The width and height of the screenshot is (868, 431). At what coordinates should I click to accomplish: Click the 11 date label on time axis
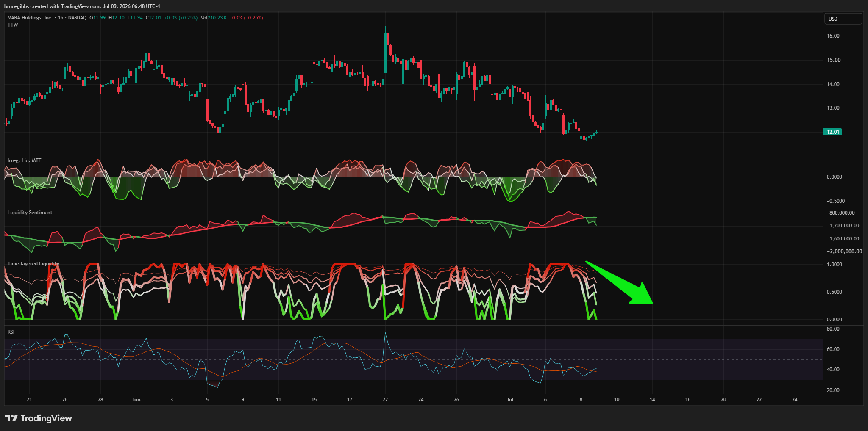(x=278, y=400)
